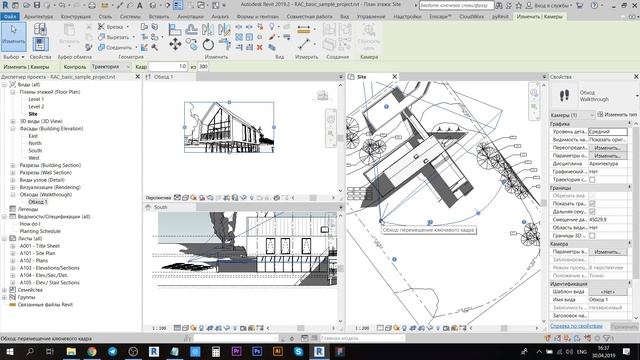The image size is (640, 360).
Task: Expand the Семейства tree node
Action: [4, 290]
